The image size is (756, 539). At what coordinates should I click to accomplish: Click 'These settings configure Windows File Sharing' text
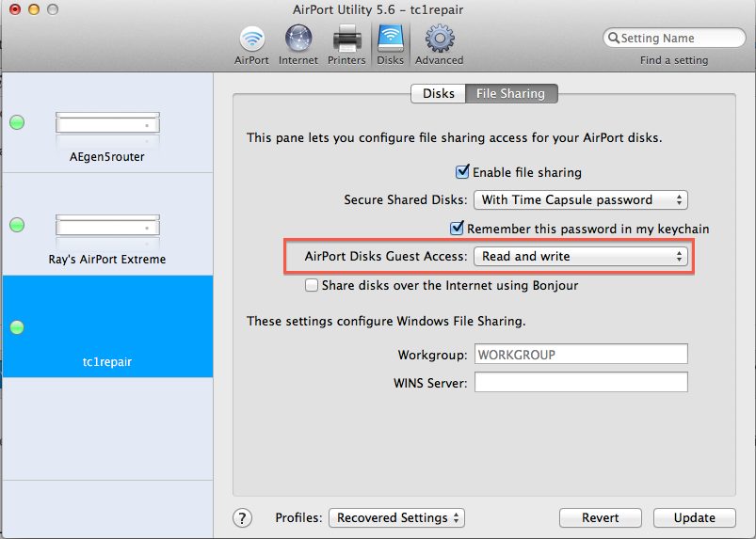386,322
